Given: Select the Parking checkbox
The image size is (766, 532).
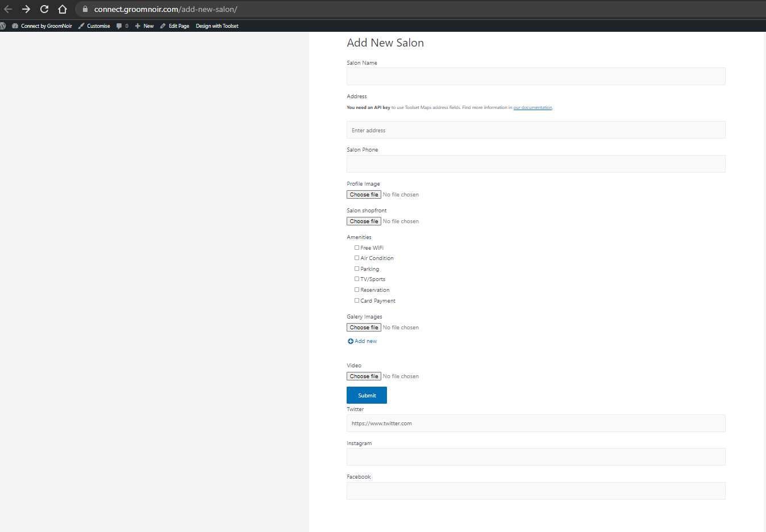Looking at the screenshot, I should [357, 269].
